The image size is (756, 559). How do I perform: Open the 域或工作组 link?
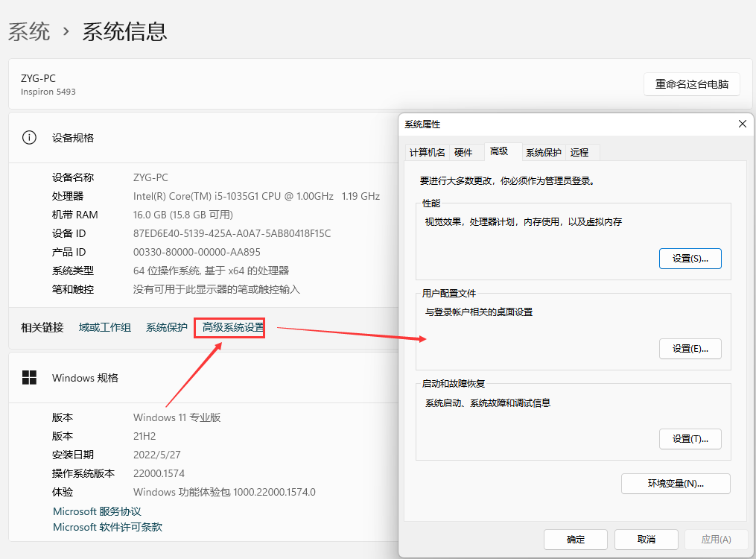click(x=104, y=327)
